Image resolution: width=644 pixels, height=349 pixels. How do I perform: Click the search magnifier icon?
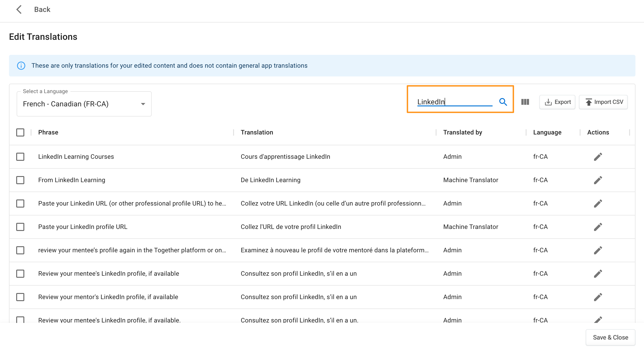(x=503, y=102)
